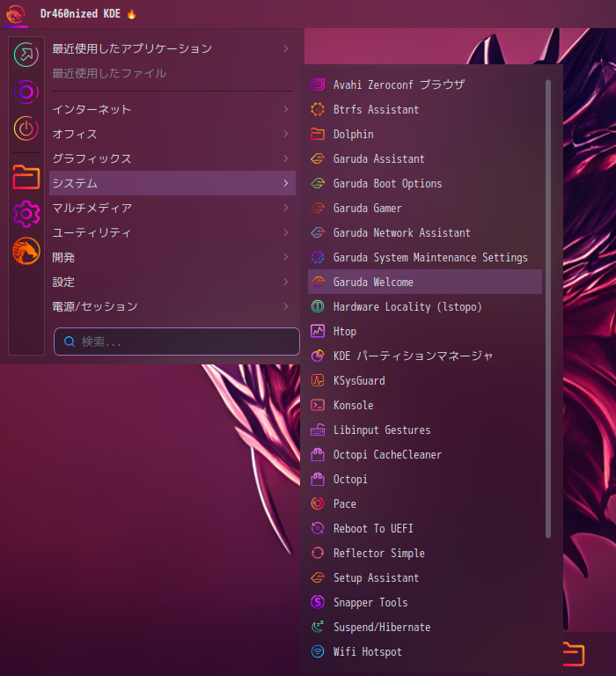Open the 電源/セッション menu entry
Screen dimensions: 616x676
pyautogui.click(x=172, y=306)
